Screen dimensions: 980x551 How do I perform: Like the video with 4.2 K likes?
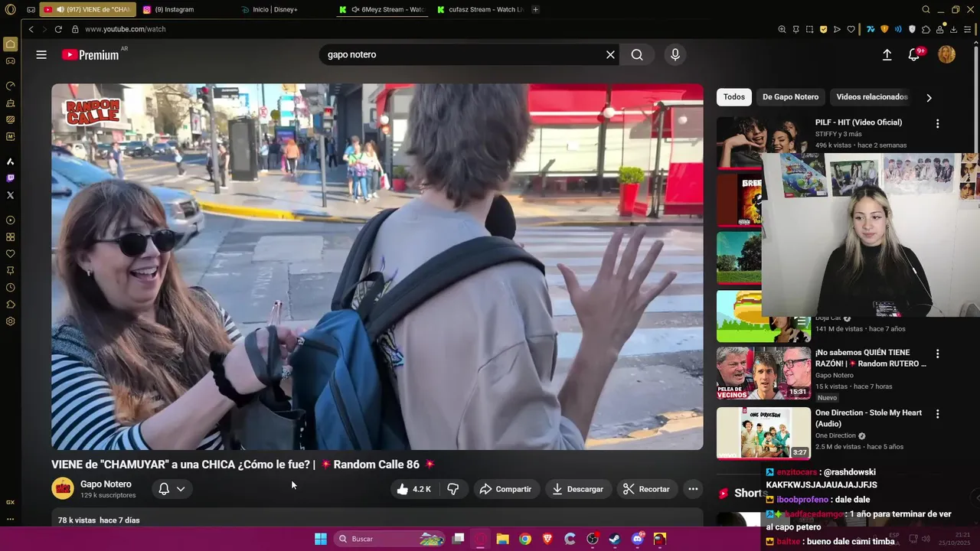[414, 489]
